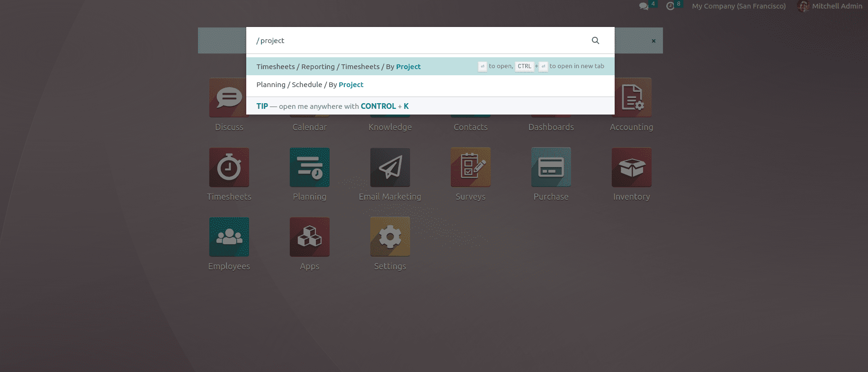Open the Accounting app icon
The image size is (868, 372).
pos(632,97)
